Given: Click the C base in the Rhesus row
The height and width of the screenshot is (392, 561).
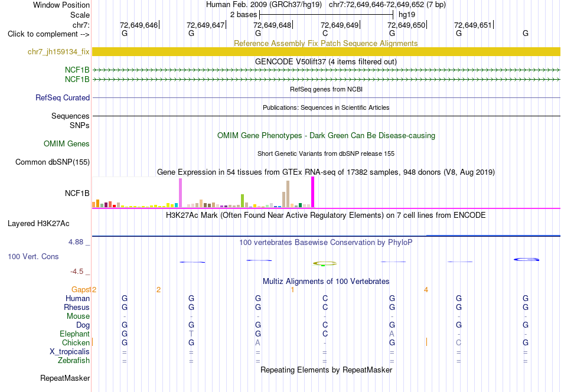Looking at the screenshot, I should click(325, 307).
